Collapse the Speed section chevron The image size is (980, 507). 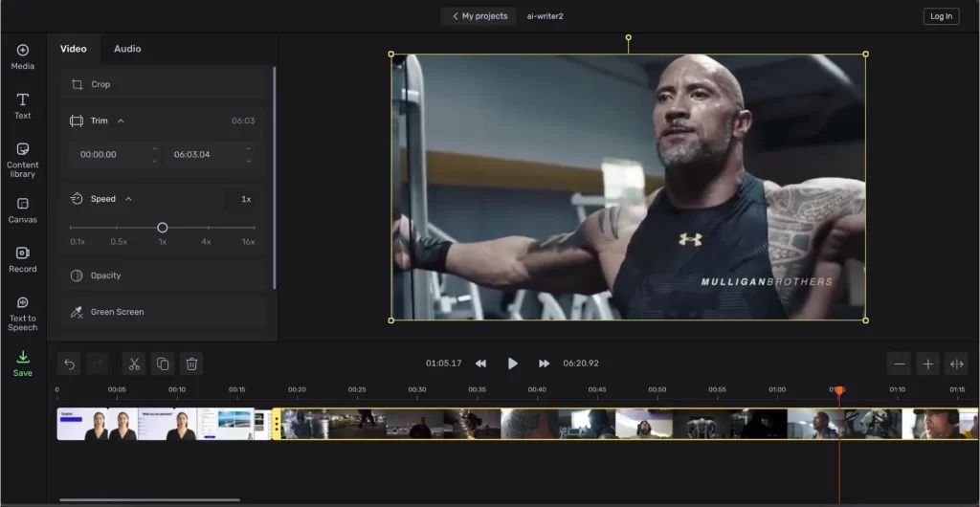128,199
